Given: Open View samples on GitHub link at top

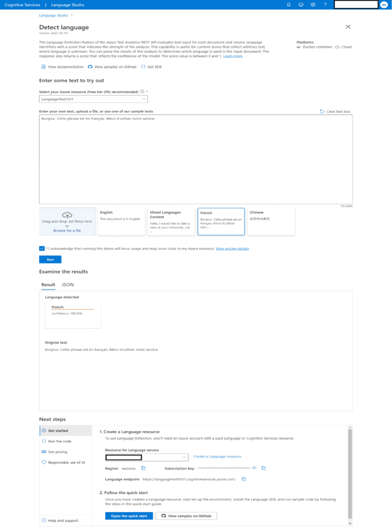Looking at the screenshot, I should pos(112,67).
